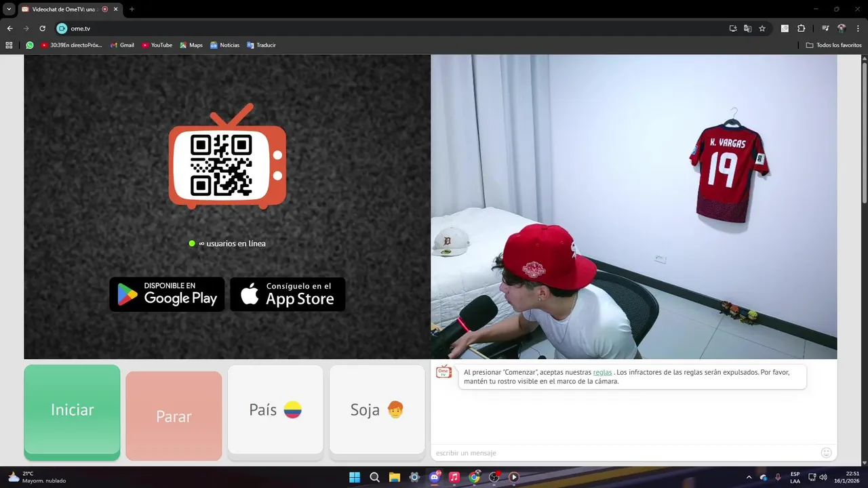
Task: Open the Chrome profile avatar
Action: 842,28
